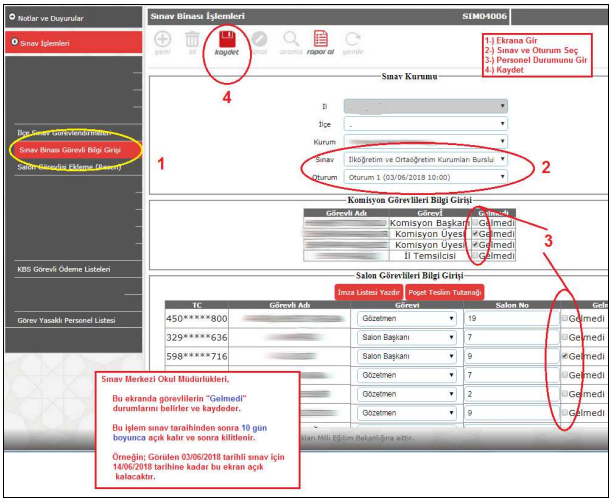Tick 'Gelmedi' for Komisyon Başkanı

(x=475, y=223)
